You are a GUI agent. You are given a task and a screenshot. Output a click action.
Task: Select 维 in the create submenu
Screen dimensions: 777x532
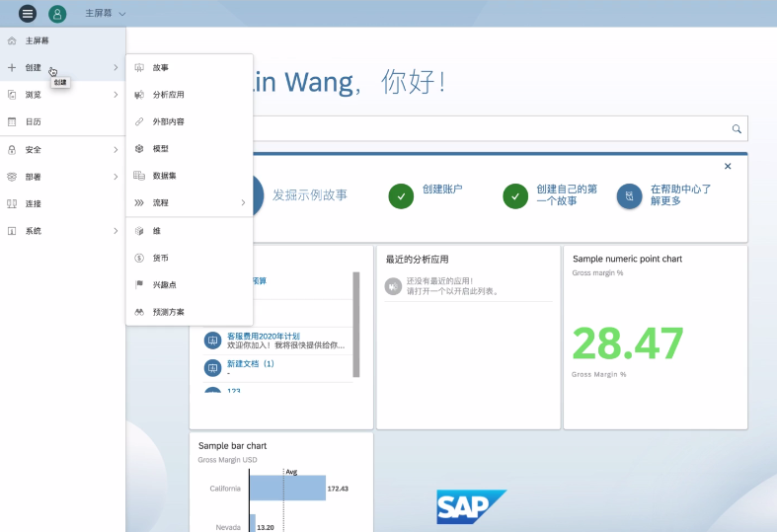[x=190, y=231]
